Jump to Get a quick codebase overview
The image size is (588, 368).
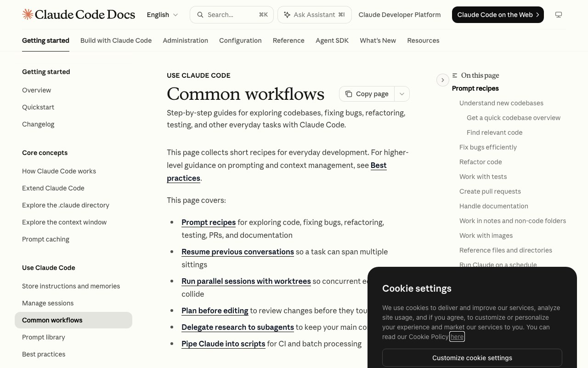pyautogui.click(x=514, y=118)
